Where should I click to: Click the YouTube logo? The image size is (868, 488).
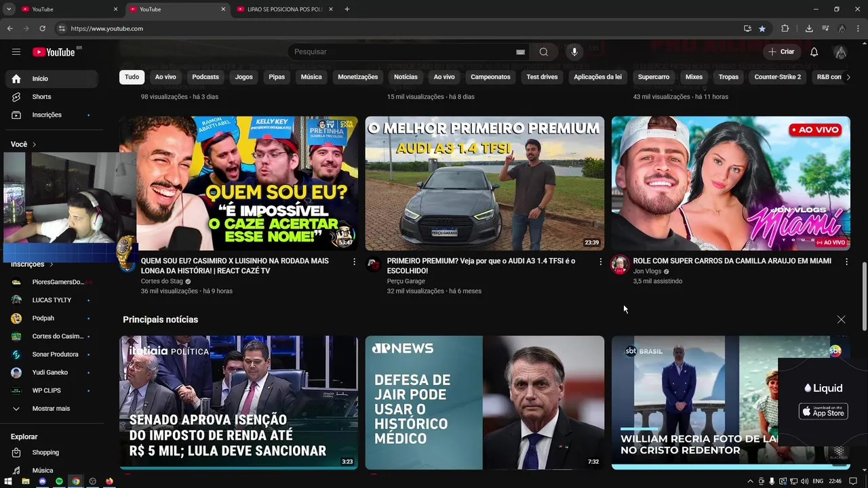[x=54, y=52]
